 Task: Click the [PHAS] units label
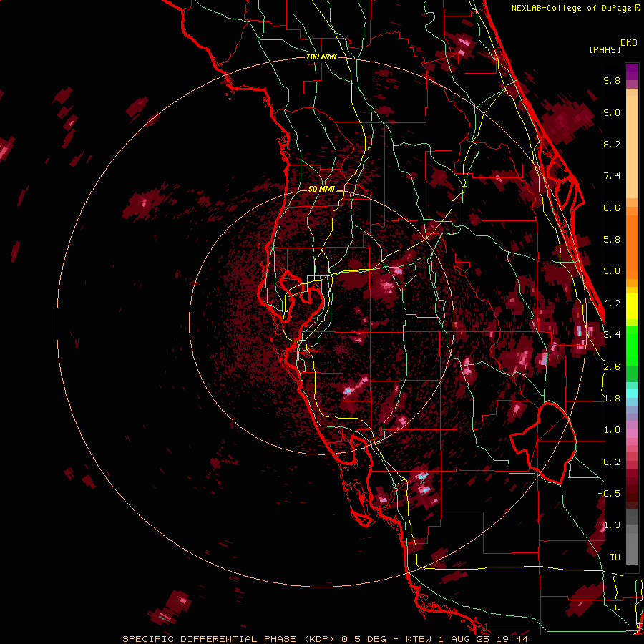pyautogui.click(x=605, y=49)
